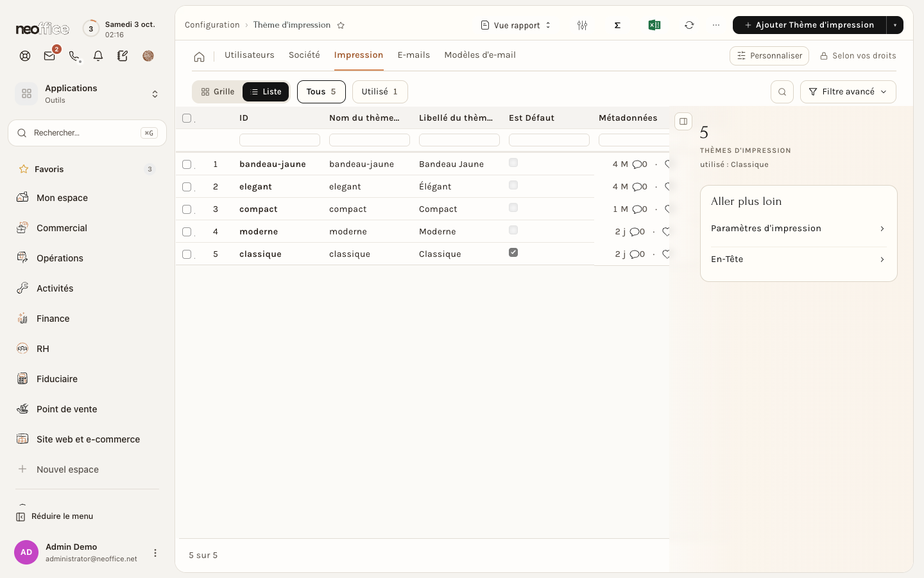The image size is (924, 578).
Task: Click the search magnifier button
Action: [782, 92]
